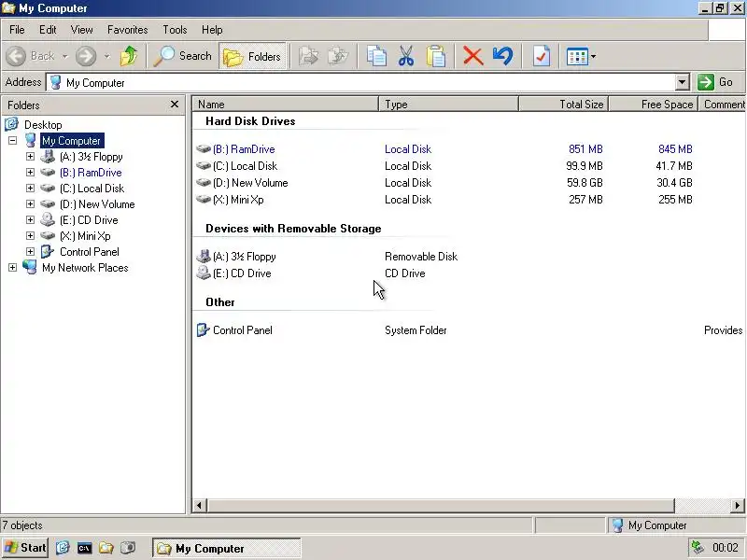
Task: Open the Edit menu
Action: pos(48,30)
